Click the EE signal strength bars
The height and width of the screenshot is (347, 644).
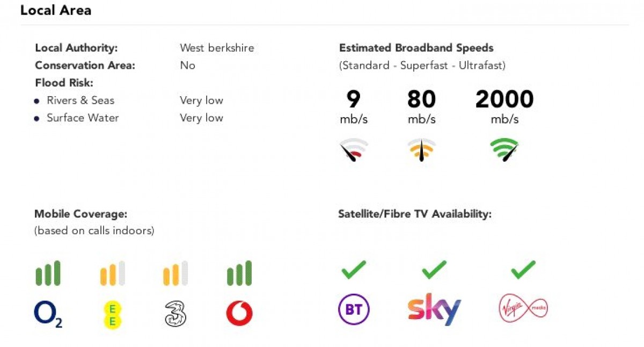(x=112, y=273)
